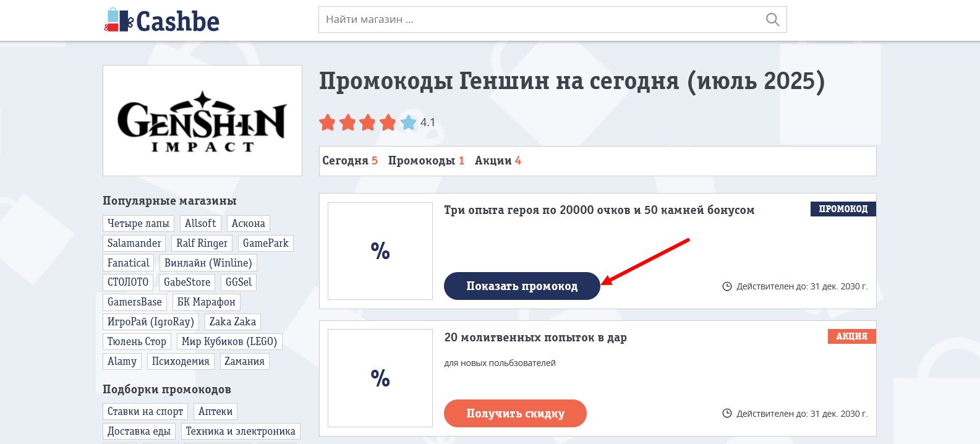Open the 'Allsoft' store tag
980x444 pixels.
click(200, 223)
